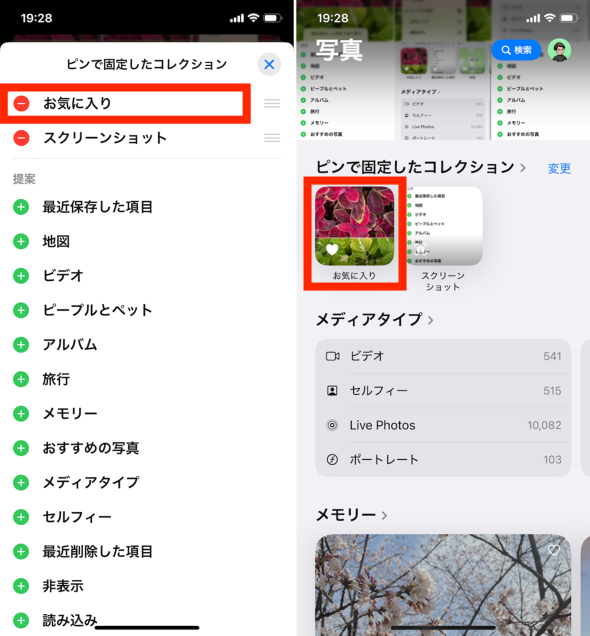The width and height of the screenshot is (590, 636).
Task: Grab the reorder handle for お気に入り
Action: pyautogui.click(x=272, y=103)
